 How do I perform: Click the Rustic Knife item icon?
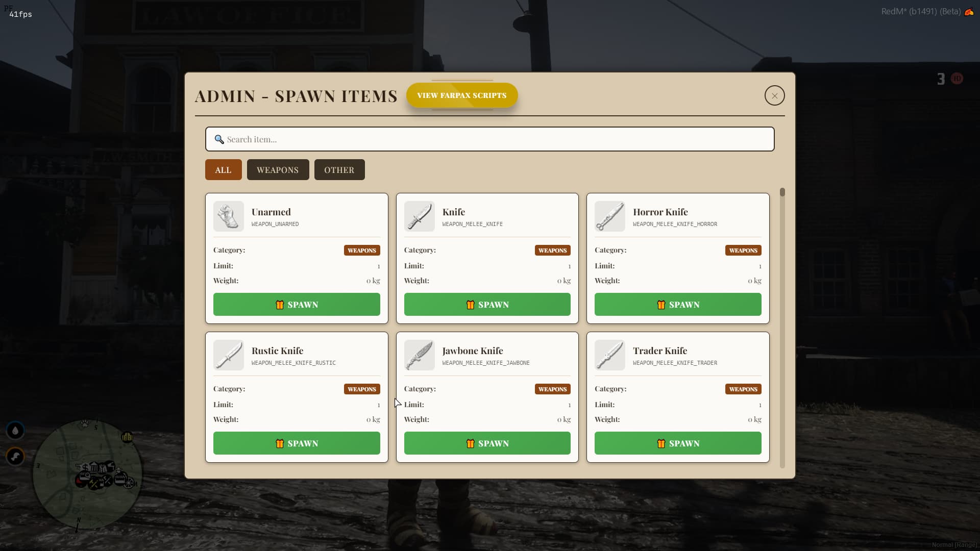pos(228,355)
